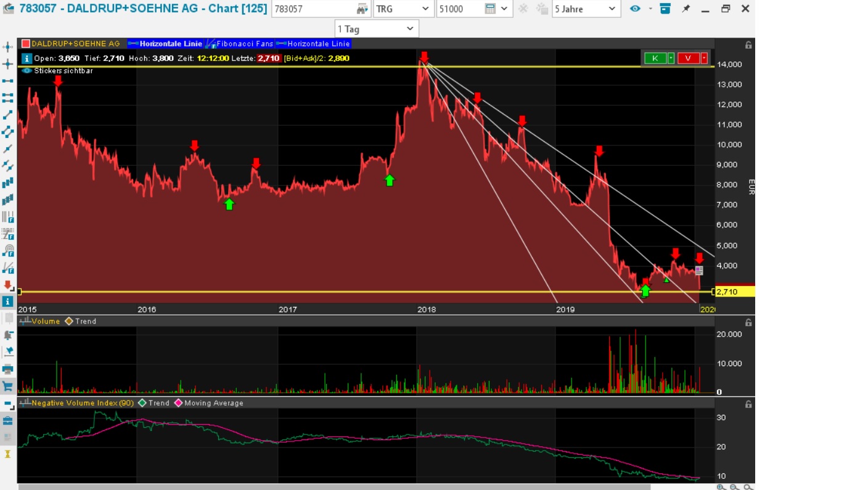Click the alarm bell icon in sidebar

8,335
